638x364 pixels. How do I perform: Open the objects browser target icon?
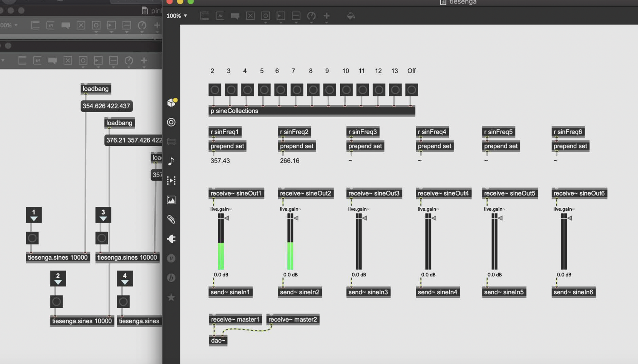pyautogui.click(x=171, y=122)
